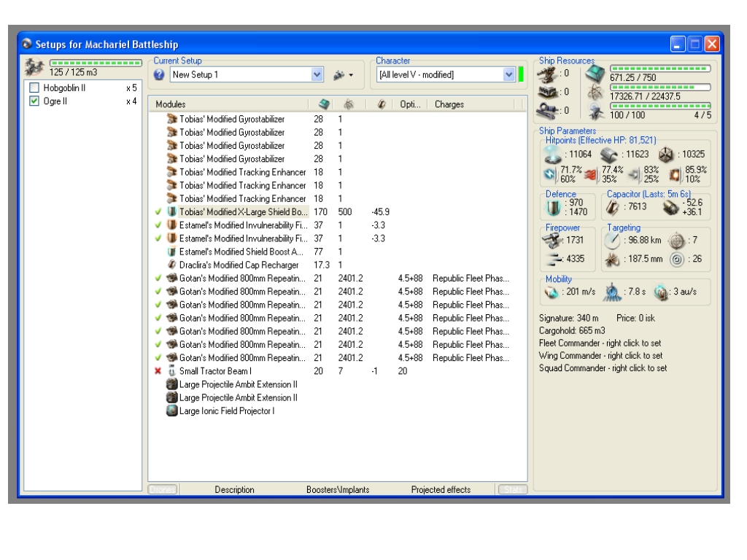The width and height of the screenshot is (747, 560).
Task: Toggle the green check on X-Large Shield Booster
Action: pyautogui.click(x=159, y=211)
